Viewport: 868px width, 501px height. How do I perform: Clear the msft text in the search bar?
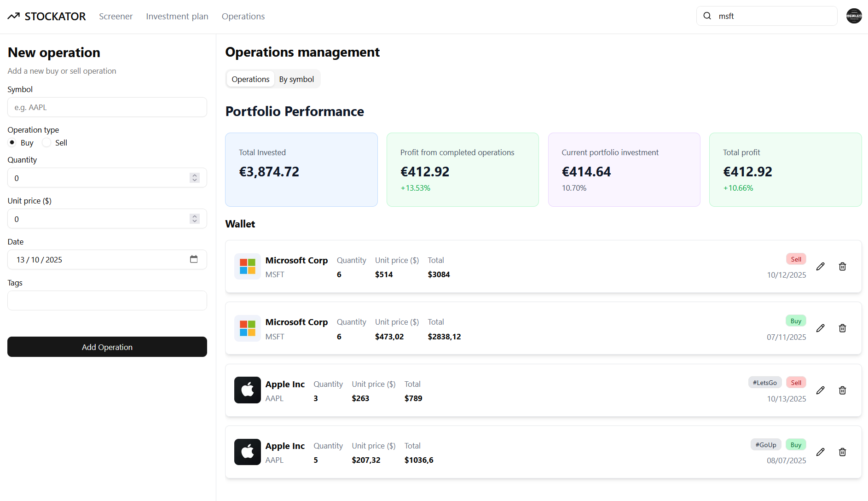point(726,16)
